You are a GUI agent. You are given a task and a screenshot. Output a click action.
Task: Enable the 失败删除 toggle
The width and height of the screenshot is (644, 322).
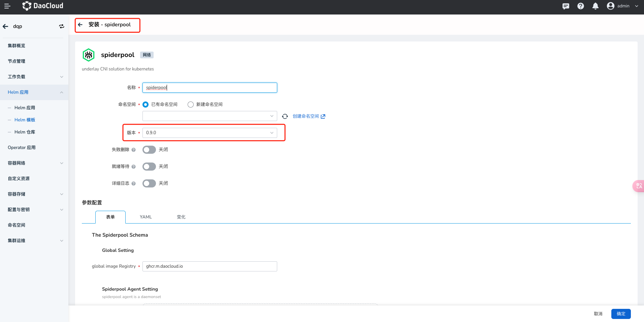[149, 150]
